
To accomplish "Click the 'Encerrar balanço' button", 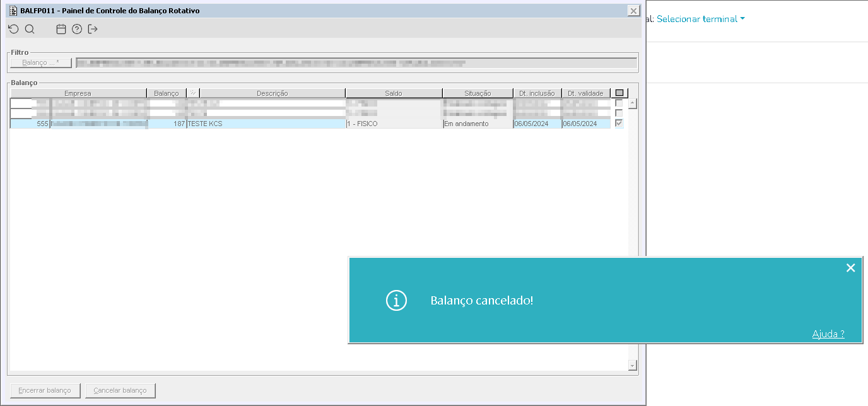I will (45, 390).
